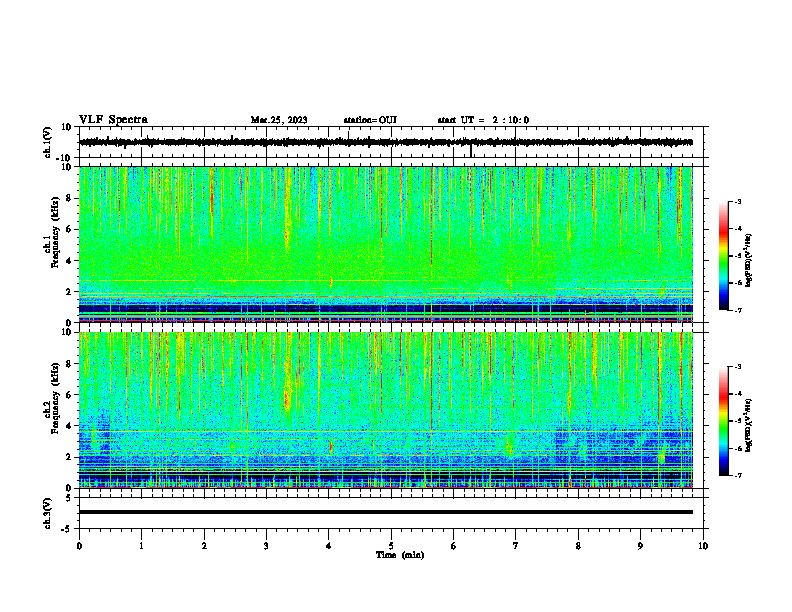This screenshot has width=792, height=612.
Task: Click tick label "1" on the time axis
Action: (x=141, y=546)
